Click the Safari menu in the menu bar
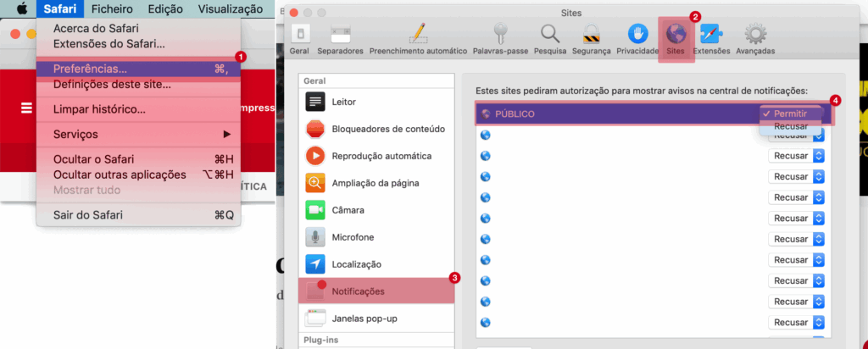868x349 pixels. (60, 8)
